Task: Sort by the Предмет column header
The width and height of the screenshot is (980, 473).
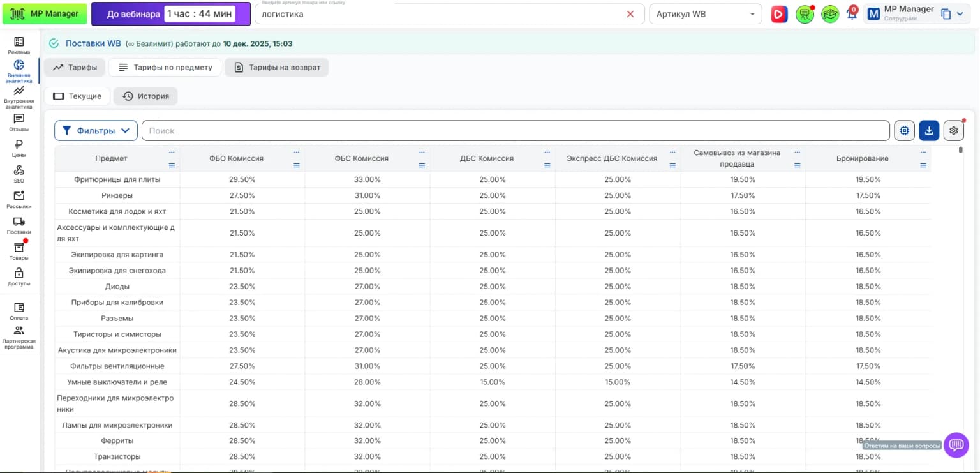Action: (111, 158)
